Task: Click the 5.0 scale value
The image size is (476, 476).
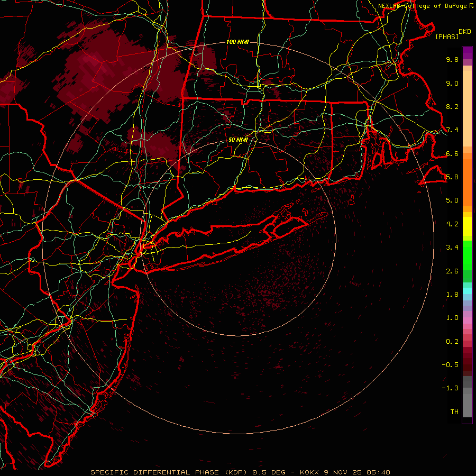Action: coord(452,200)
